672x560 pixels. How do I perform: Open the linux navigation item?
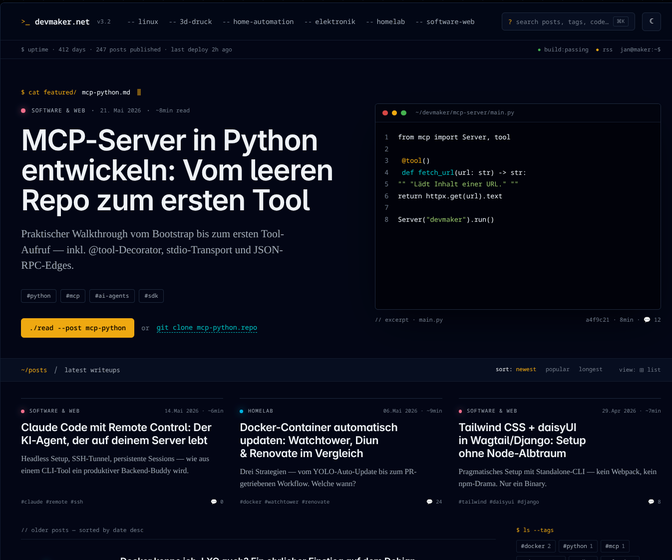tap(143, 22)
